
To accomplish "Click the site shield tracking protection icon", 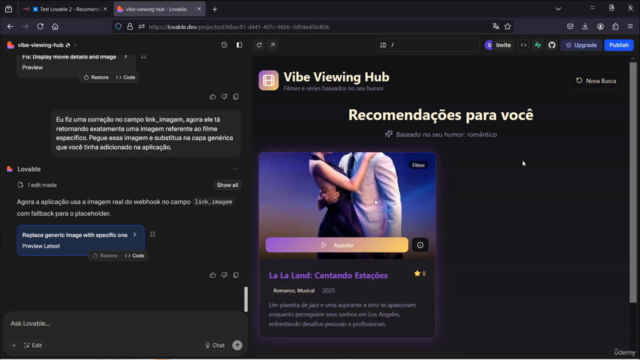I will click(118, 27).
